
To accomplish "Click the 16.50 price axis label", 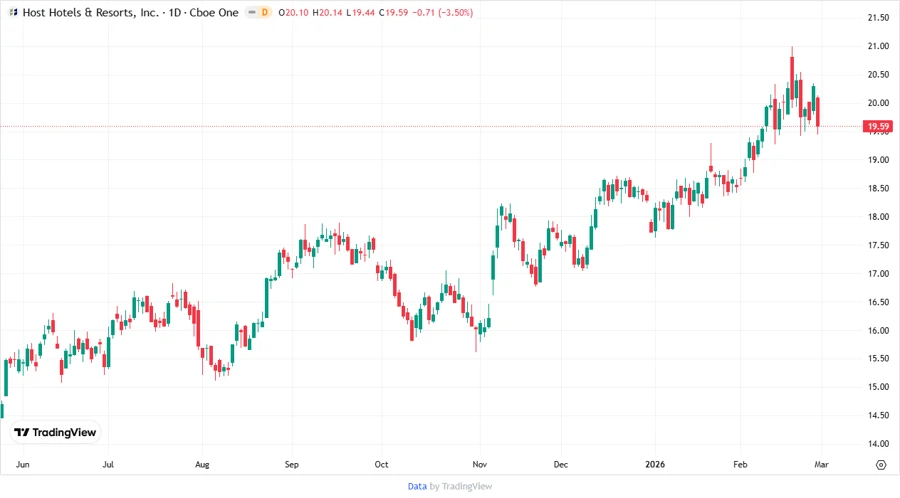I will tap(878, 302).
